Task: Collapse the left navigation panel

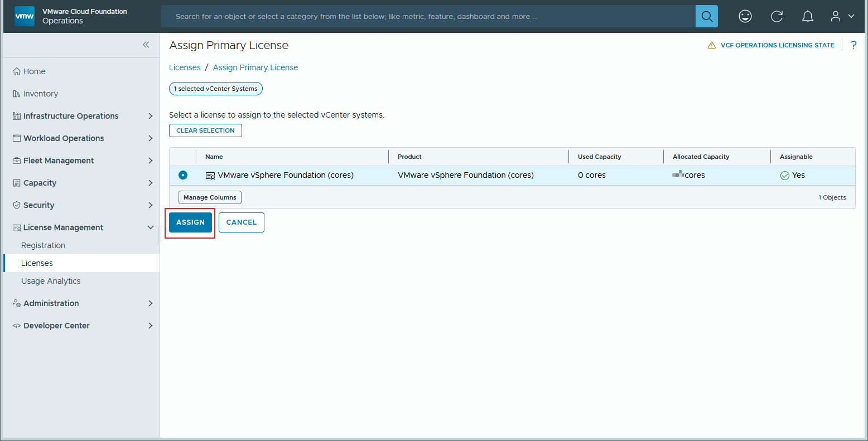Action: click(x=146, y=45)
